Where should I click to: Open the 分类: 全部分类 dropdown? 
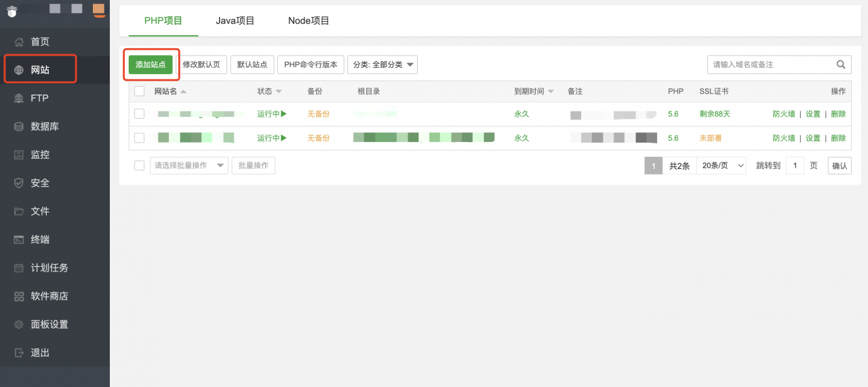click(382, 64)
